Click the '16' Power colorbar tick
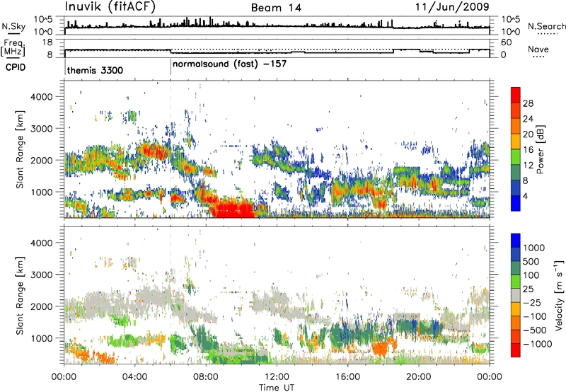The width and height of the screenshot is (566, 392). click(528, 150)
